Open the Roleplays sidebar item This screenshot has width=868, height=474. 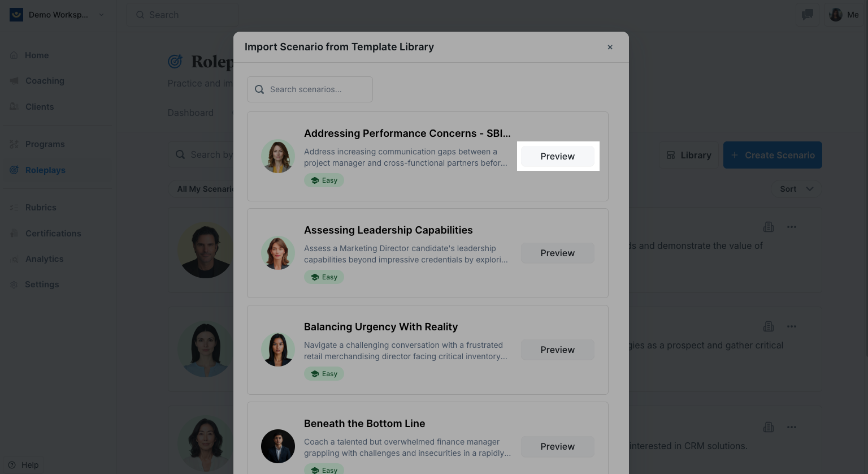(45, 170)
